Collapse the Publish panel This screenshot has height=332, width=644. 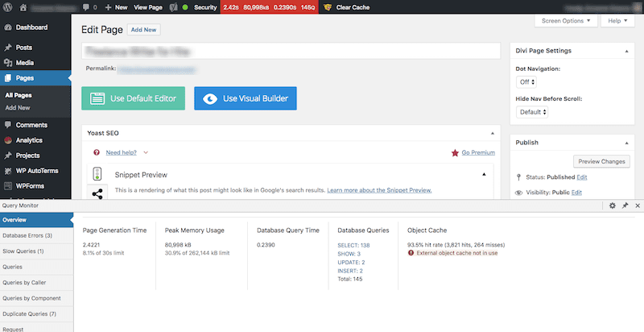[626, 143]
